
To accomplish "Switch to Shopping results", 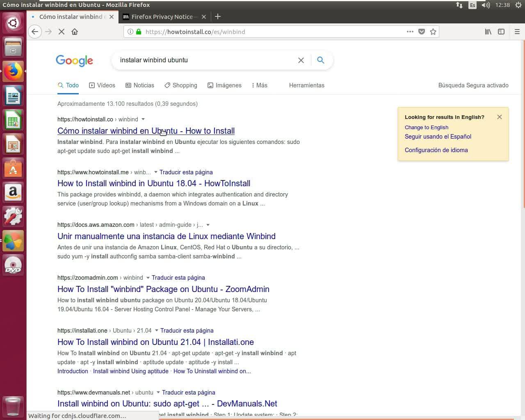I will (181, 85).
